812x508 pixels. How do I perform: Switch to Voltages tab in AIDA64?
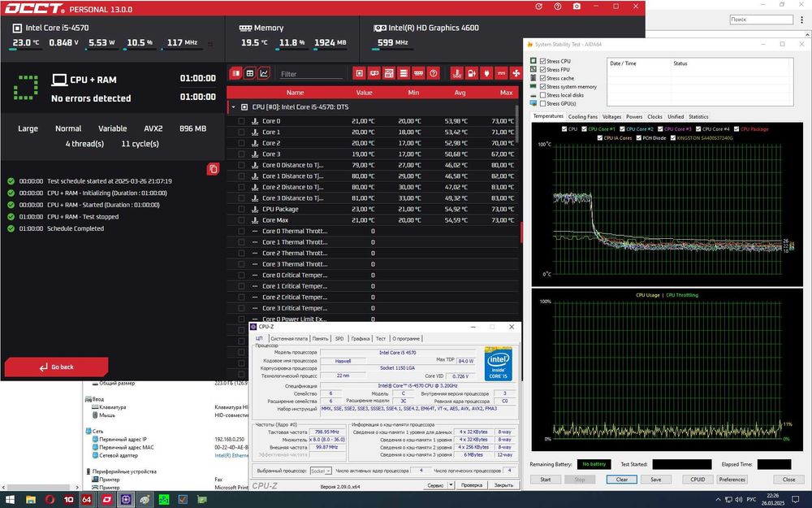pos(611,116)
